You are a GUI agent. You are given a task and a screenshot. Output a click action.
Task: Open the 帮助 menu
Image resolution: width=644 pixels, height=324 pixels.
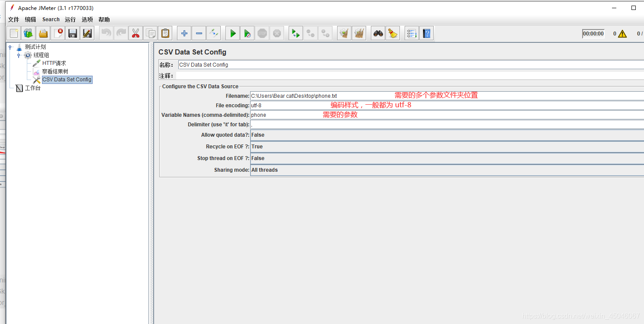(x=104, y=19)
